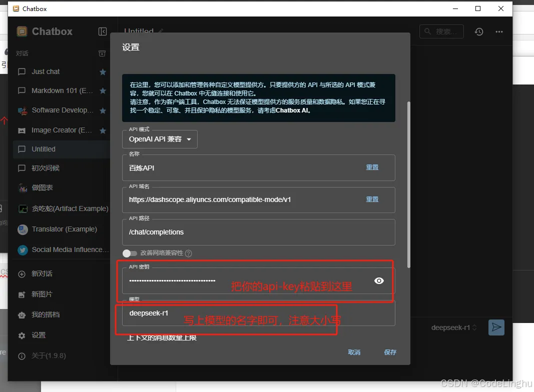Viewport: 534px width, 392px height.
Task: Click the star beside Software Develop…
Action: click(x=103, y=110)
